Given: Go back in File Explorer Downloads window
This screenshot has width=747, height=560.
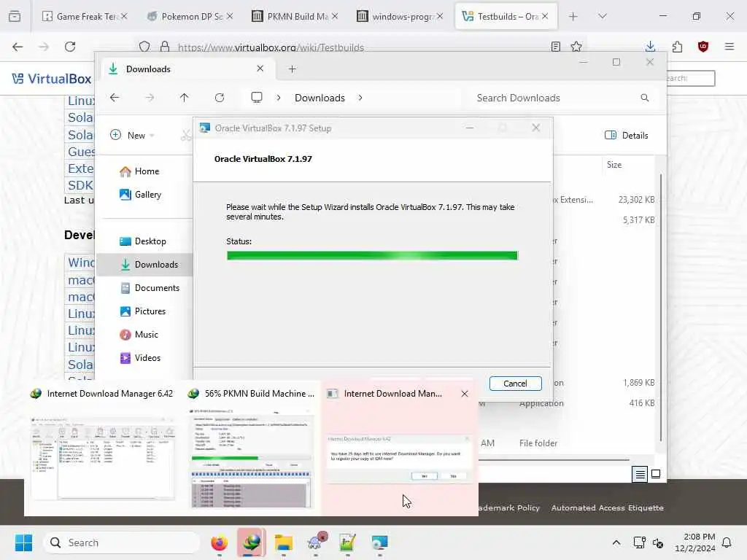Looking at the screenshot, I should point(115,98).
